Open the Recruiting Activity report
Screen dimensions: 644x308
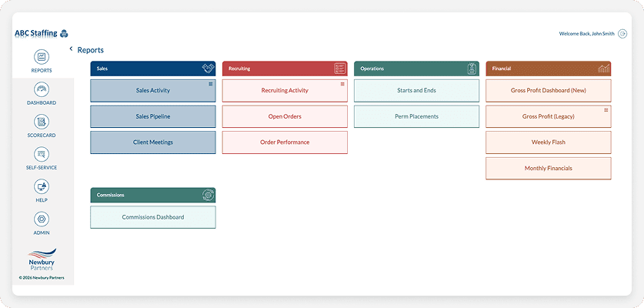285,90
